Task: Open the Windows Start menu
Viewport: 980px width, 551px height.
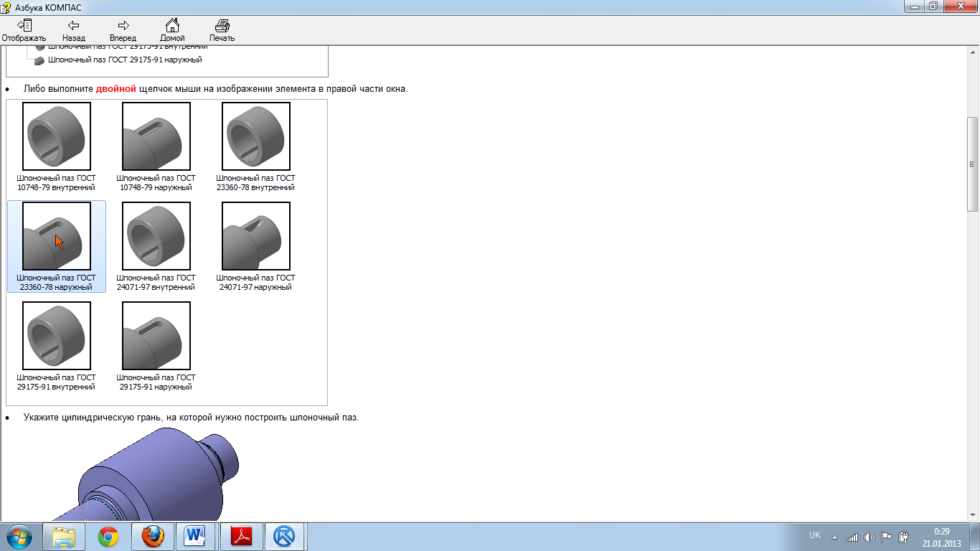Action: tap(19, 537)
